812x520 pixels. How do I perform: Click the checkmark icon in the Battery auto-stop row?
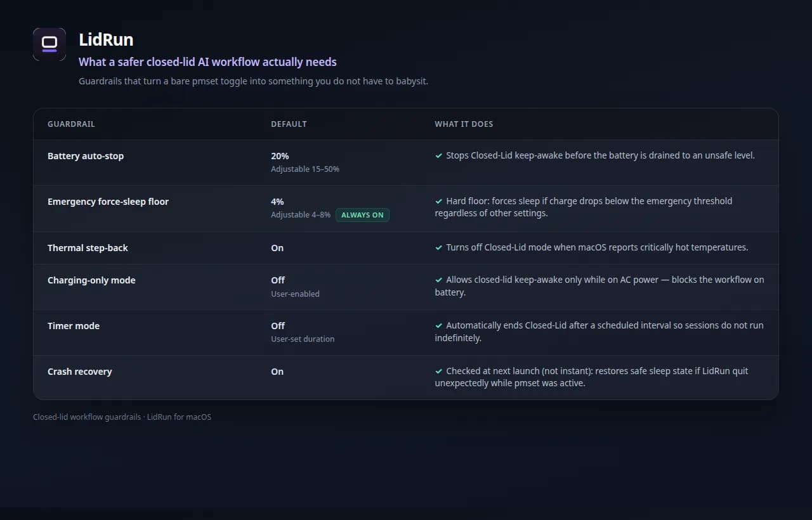(438, 156)
